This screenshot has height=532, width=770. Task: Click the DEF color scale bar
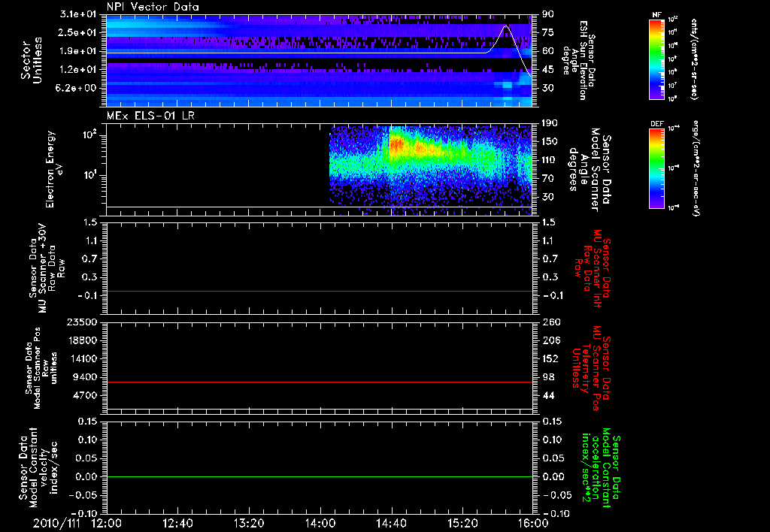(x=656, y=168)
